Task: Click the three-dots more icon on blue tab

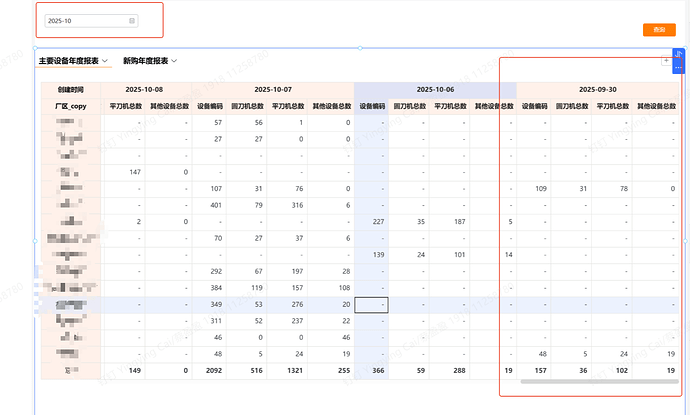Action: click(x=679, y=66)
